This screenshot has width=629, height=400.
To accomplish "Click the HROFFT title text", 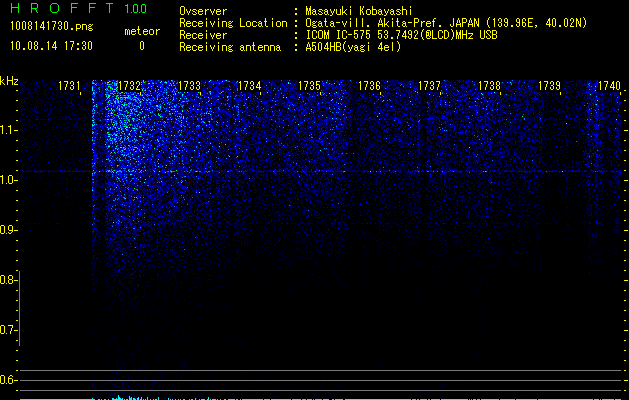I will pyautogui.click(x=62, y=8).
